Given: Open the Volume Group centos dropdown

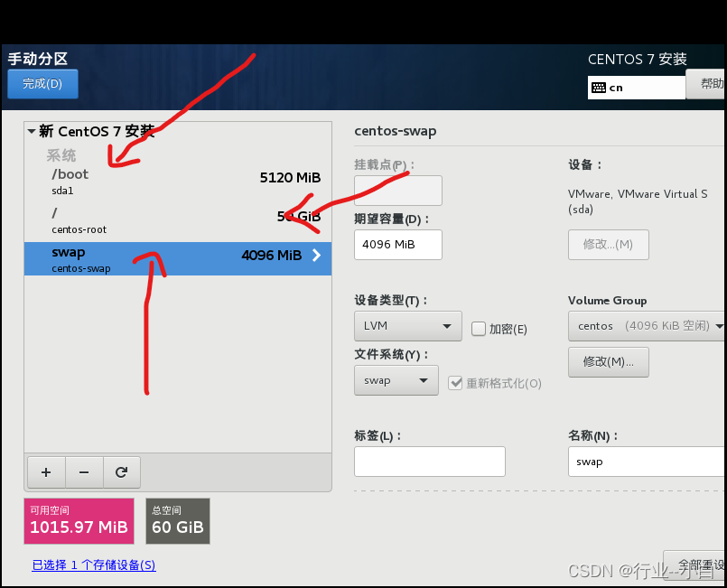Looking at the screenshot, I should [647, 326].
